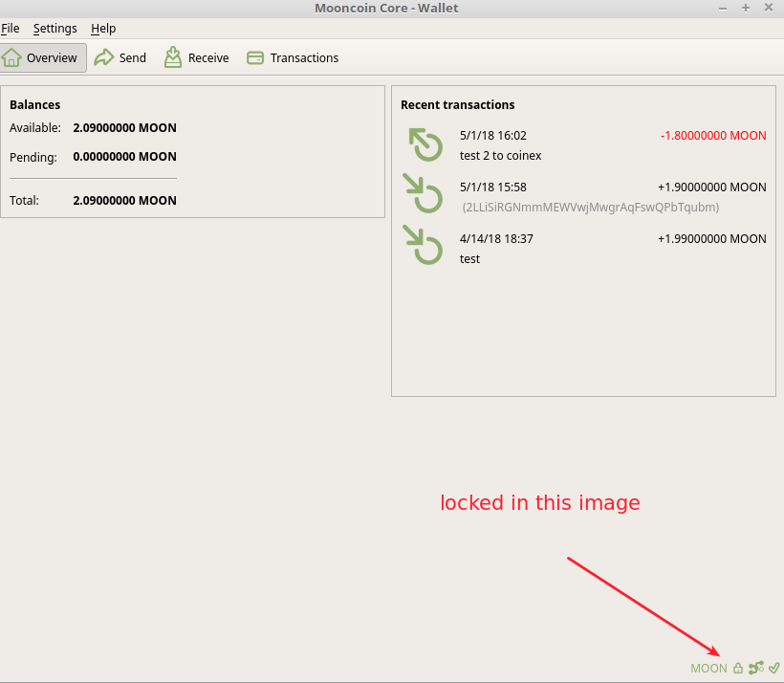Select the -1.80000000 MOON amount
Image resolution: width=784 pixels, height=683 pixels.
[713, 136]
